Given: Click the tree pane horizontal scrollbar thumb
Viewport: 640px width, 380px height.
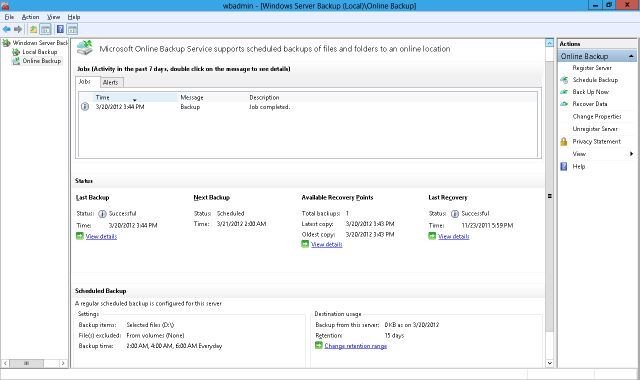Looking at the screenshot, I should tap(27, 363).
